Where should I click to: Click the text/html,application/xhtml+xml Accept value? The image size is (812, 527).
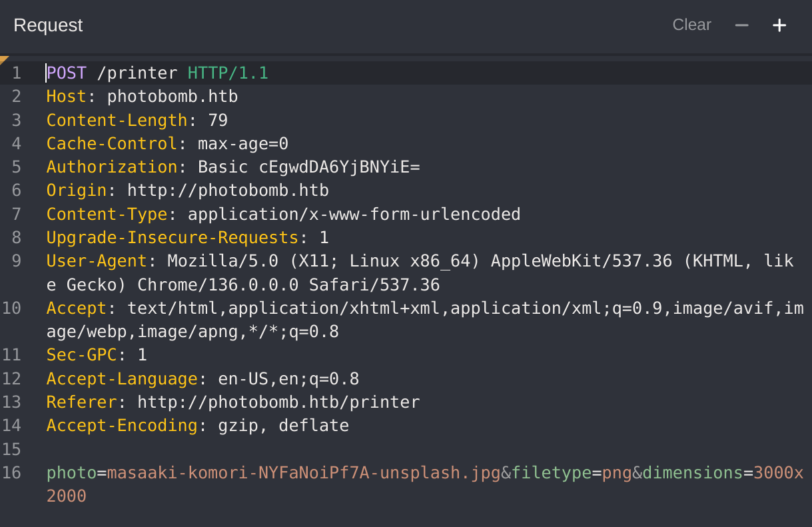tap(284, 308)
